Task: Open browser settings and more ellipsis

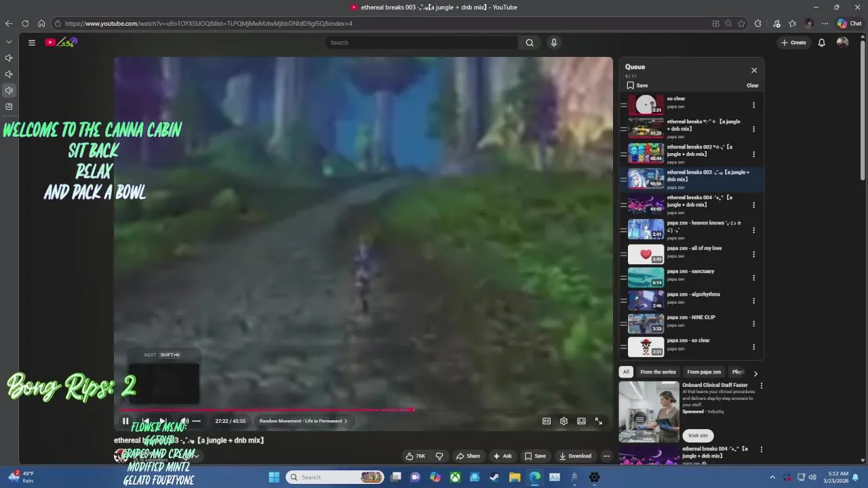Action: (x=825, y=24)
